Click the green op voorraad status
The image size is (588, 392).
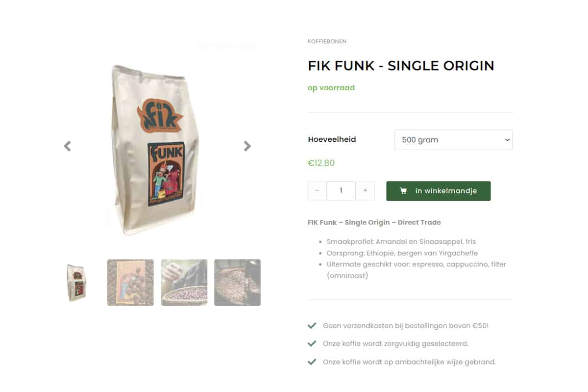tap(331, 88)
